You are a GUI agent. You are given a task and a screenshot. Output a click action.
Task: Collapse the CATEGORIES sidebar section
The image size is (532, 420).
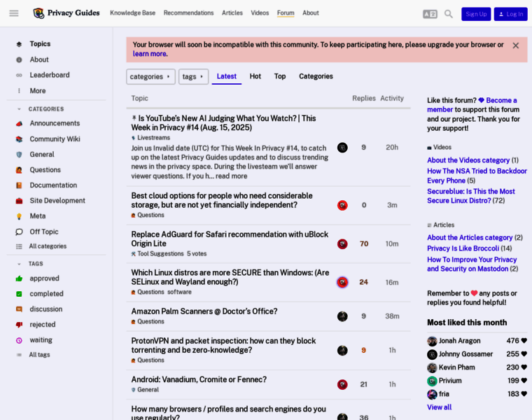[x=45, y=109]
